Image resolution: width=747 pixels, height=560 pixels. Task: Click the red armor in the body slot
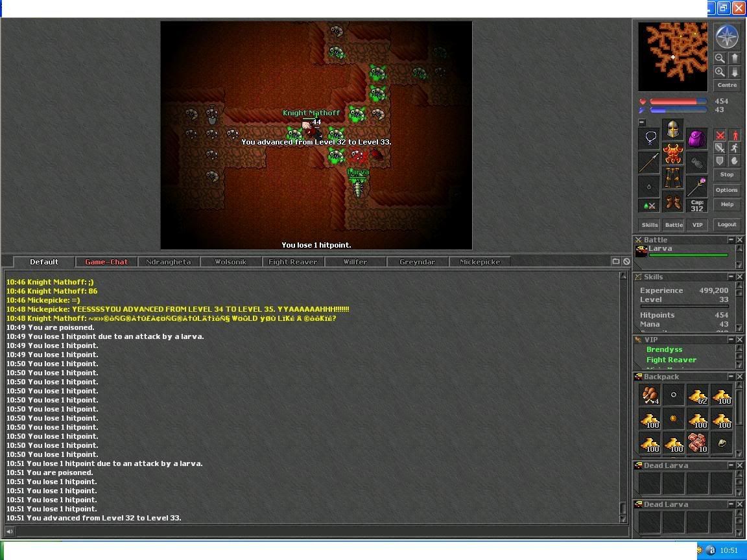[x=672, y=153]
